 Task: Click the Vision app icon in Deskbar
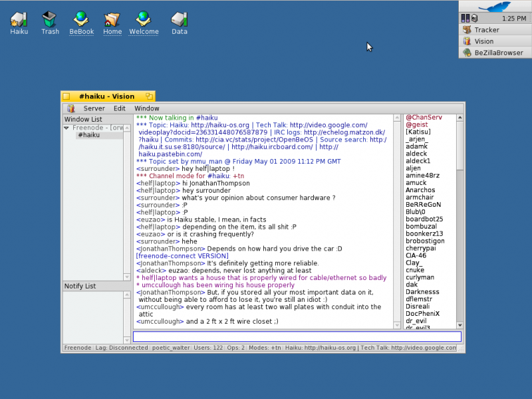467,41
